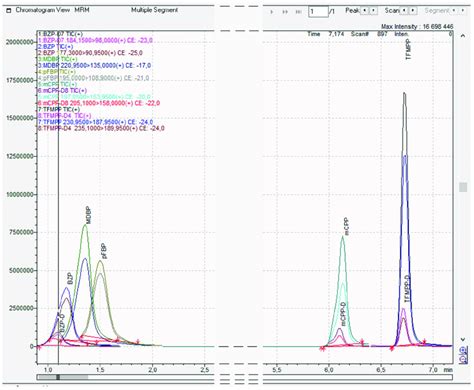This screenshot has height=390, width=474.
Task: Click the TFMPP-D peak label
Action: tap(407, 289)
